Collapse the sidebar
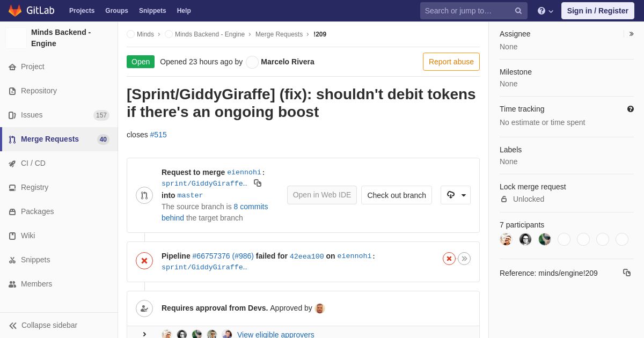Viewport: 644px width, 338px height. click(59, 325)
